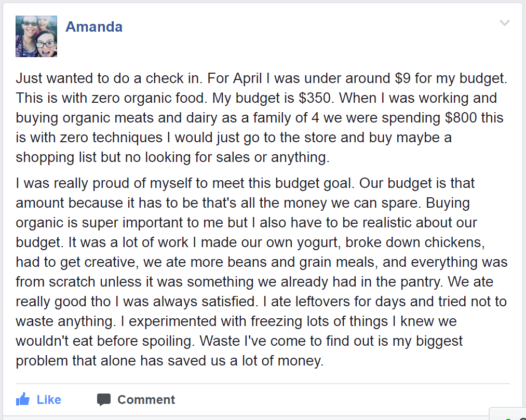Click the "$350" budget amount in post

[309, 98]
